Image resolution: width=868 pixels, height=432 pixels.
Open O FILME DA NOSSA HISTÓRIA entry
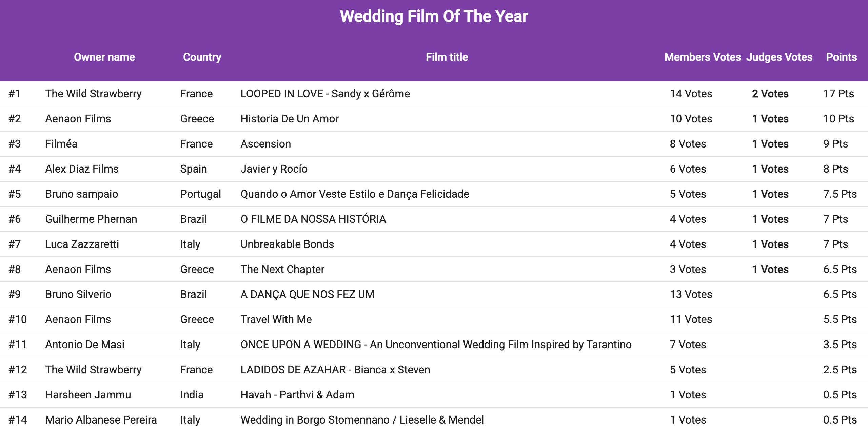point(313,219)
